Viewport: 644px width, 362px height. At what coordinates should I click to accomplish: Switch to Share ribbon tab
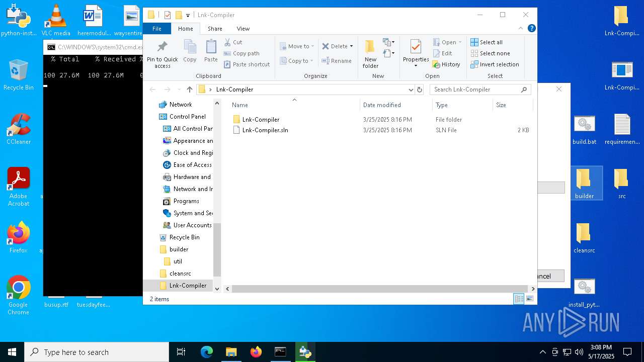215,29
